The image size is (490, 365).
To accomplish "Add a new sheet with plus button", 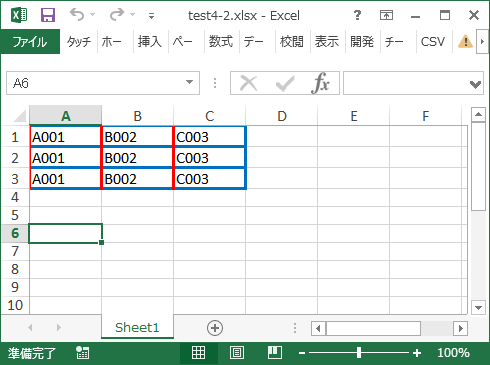I will pos(215,328).
